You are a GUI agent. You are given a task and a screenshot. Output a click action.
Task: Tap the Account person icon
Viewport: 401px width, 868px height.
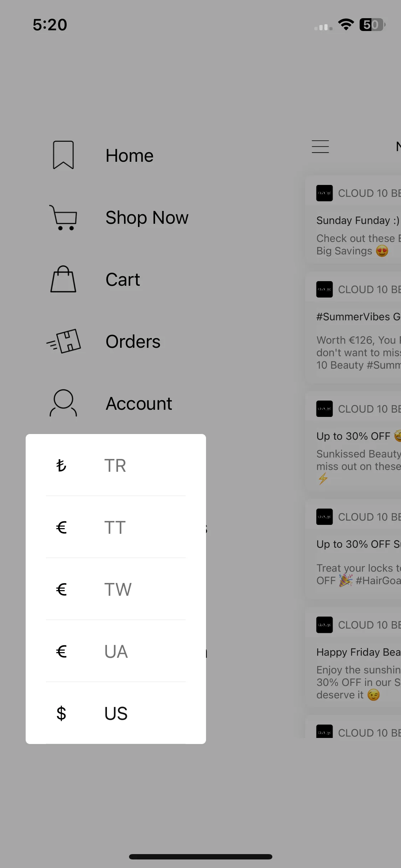coord(63,403)
